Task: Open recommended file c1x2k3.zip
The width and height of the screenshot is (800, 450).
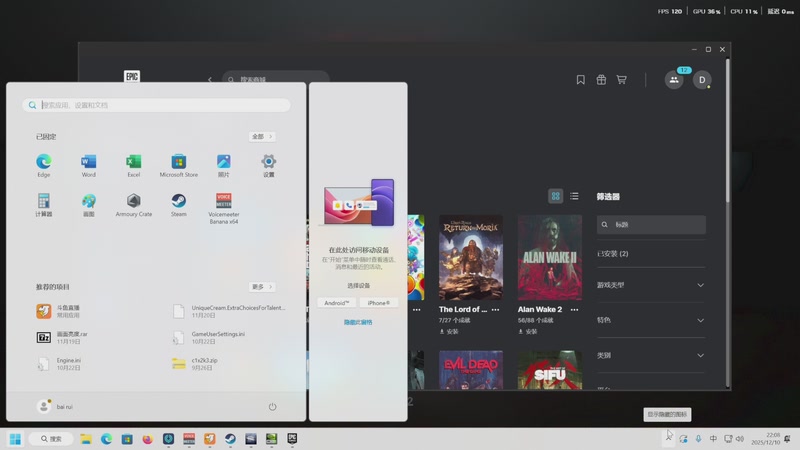Action: coord(195,363)
